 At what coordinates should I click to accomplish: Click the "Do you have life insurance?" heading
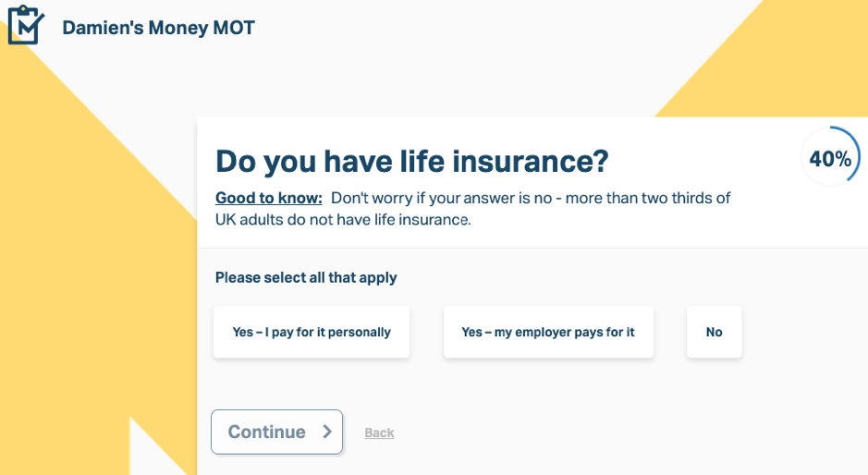412,161
